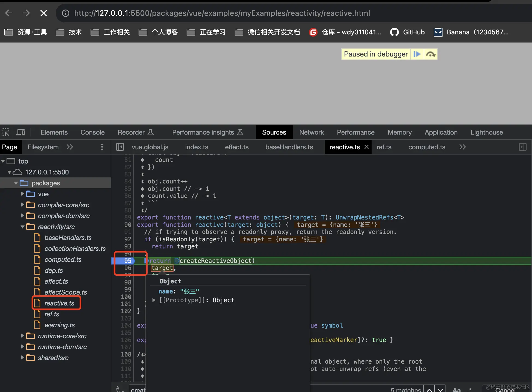Screen dimensions: 532x392
Task: Open effect.ts in the file tree
Action: coord(56,281)
